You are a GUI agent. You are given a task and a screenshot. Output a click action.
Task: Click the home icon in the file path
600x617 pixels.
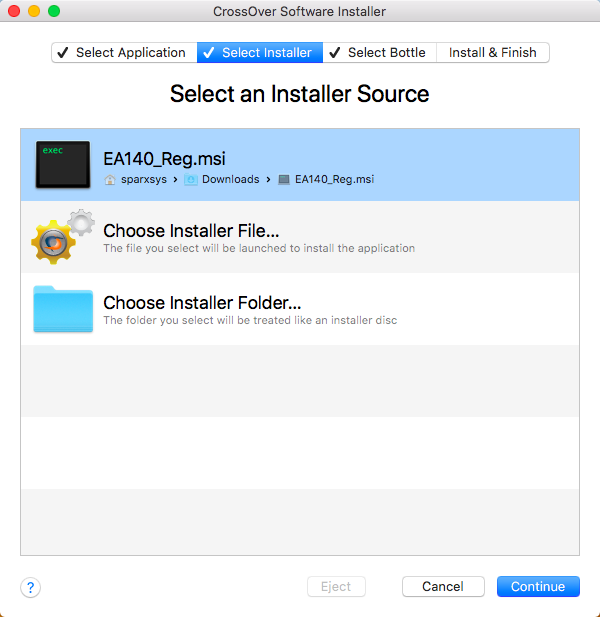(x=110, y=180)
